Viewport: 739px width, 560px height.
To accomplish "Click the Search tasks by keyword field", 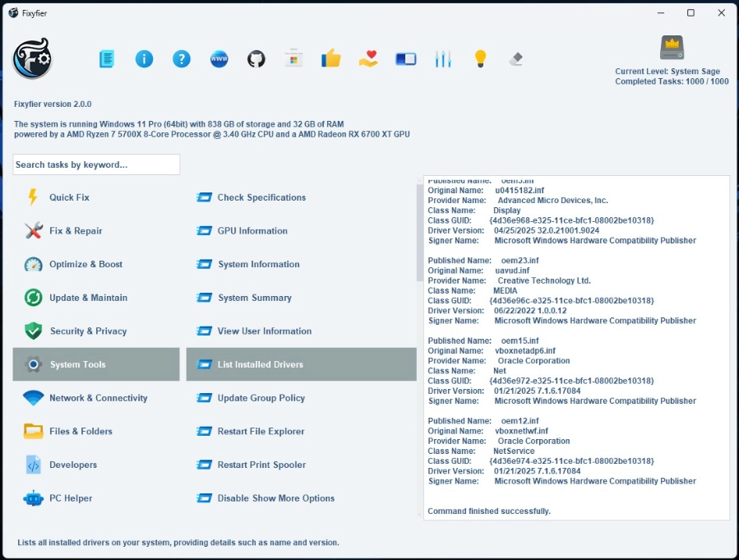I will pyautogui.click(x=96, y=164).
